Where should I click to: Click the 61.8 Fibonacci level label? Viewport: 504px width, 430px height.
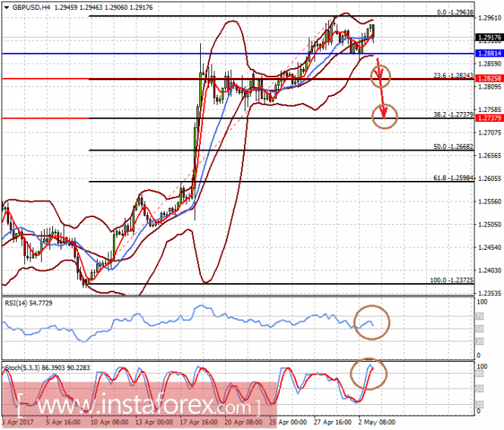453,178
